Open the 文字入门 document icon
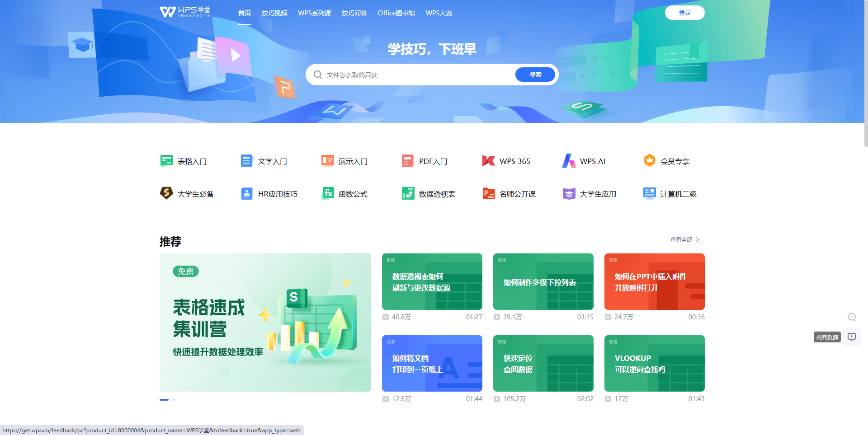The image size is (868, 435). tap(247, 161)
